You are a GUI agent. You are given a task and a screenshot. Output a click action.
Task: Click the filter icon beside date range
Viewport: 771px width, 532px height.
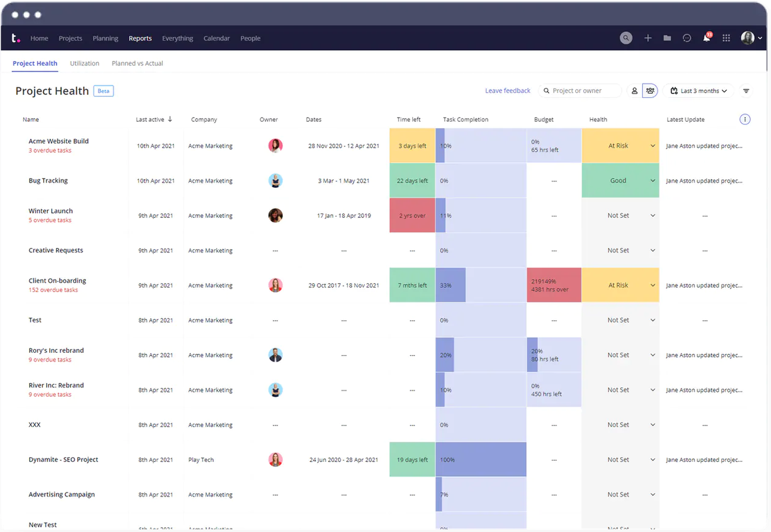(x=746, y=91)
